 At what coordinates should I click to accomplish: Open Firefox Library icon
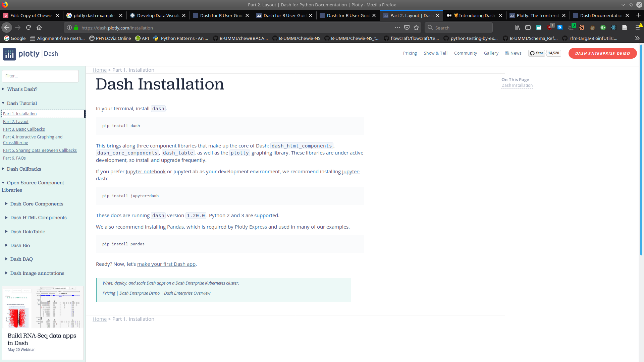pos(517,27)
